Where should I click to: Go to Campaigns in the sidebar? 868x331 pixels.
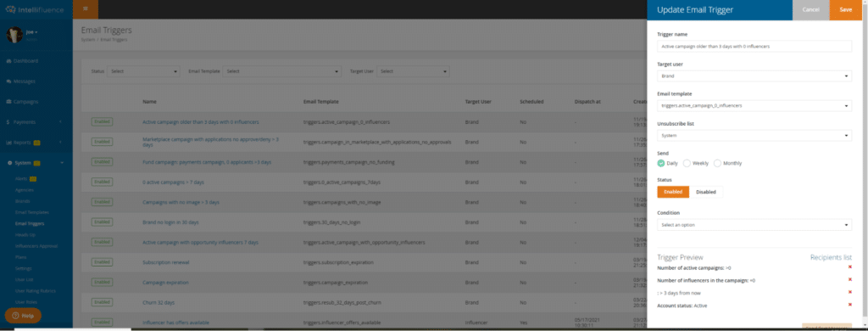pos(22,102)
